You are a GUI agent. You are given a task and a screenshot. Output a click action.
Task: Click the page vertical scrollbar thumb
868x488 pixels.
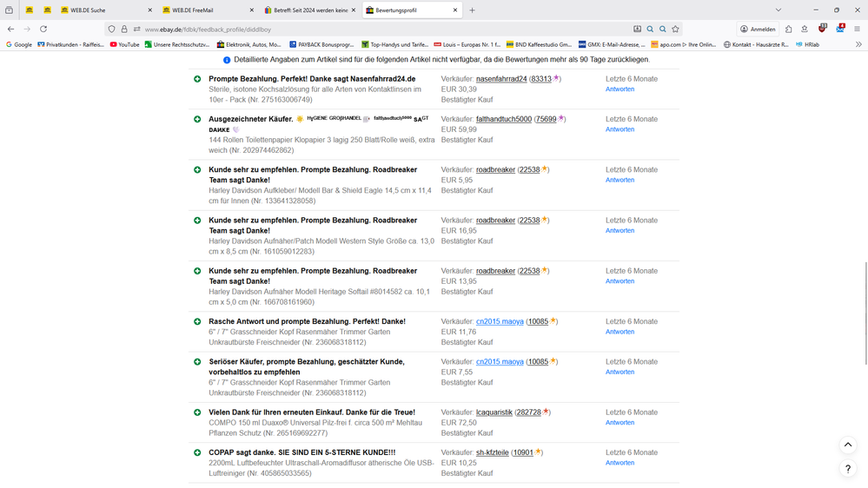click(865, 313)
